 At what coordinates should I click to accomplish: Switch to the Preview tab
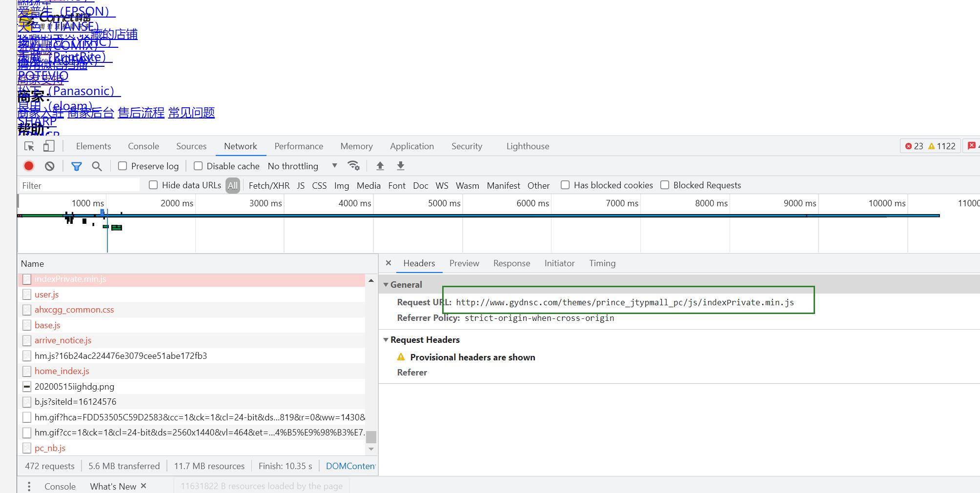click(x=464, y=263)
